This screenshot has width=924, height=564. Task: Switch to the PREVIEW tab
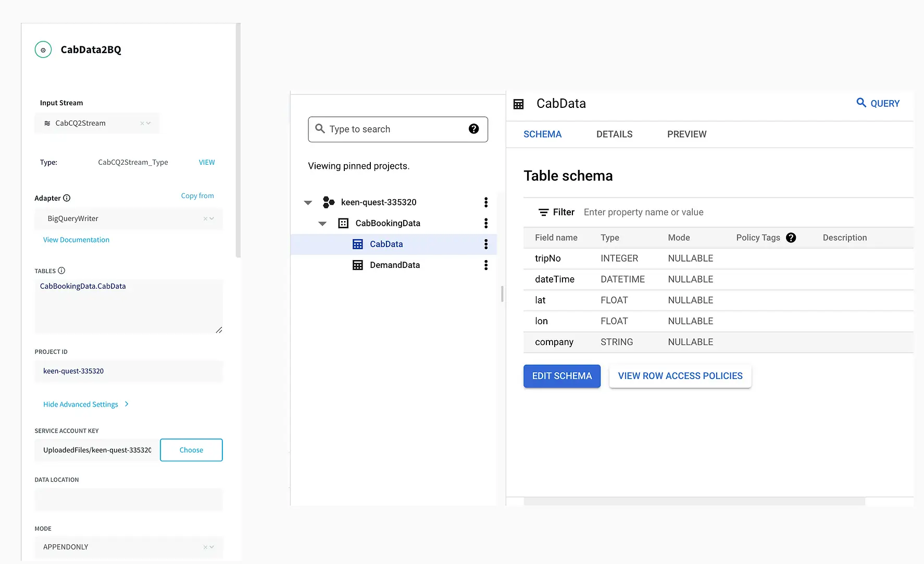coord(686,134)
